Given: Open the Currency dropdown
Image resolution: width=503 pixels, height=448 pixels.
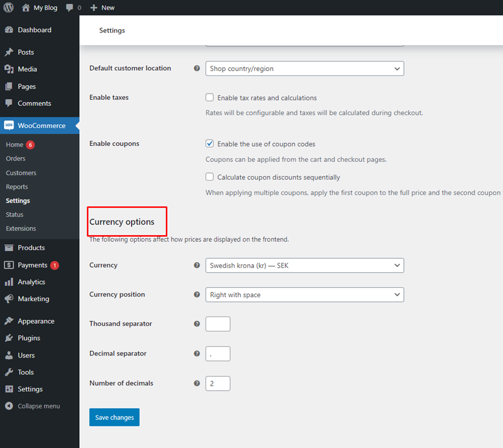Looking at the screenshot, I should tap(304, 265).
